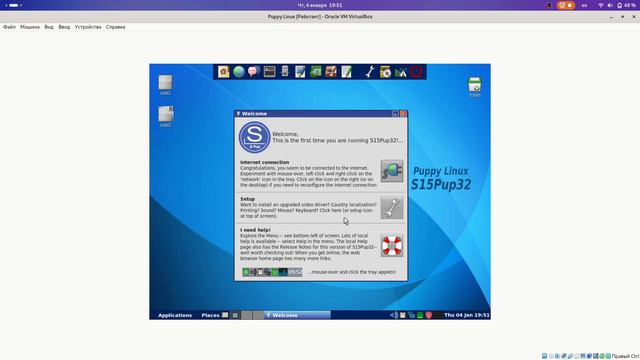The width and height of the screenshot is (640, 360).
Task: Click the volume speaker icon in the Puppy tray
Action: (394, 315)
